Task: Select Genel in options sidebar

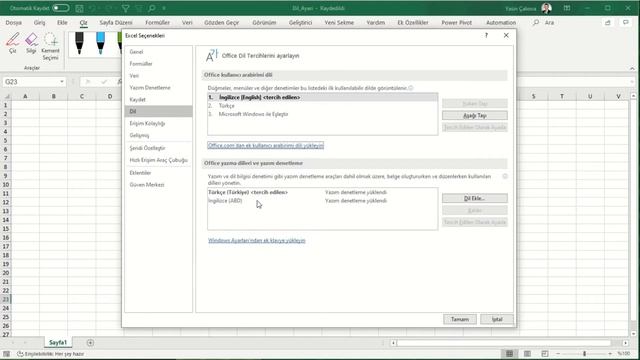Action: coord(158,52)
